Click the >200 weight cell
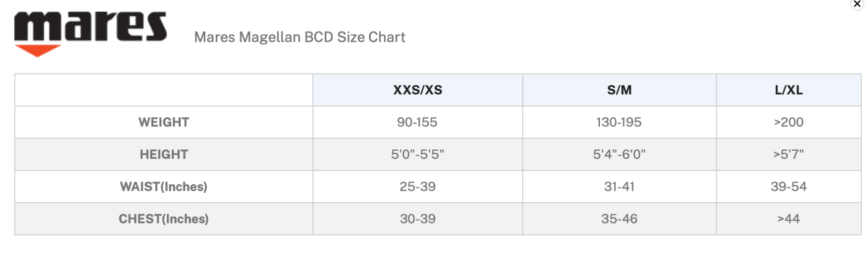This screenshot has height=255, width=868. pyautogui.click(x=788, y=122)
